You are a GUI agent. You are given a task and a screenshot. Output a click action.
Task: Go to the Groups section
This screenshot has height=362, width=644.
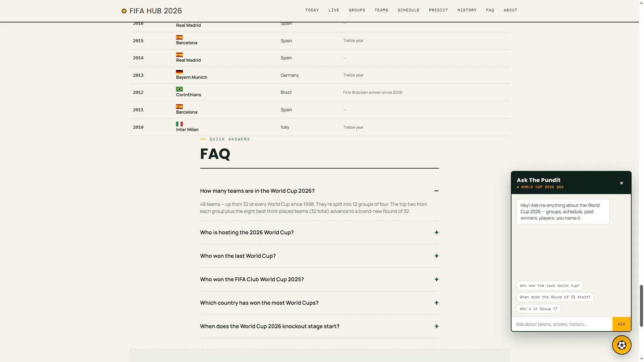tap(357, 10)
